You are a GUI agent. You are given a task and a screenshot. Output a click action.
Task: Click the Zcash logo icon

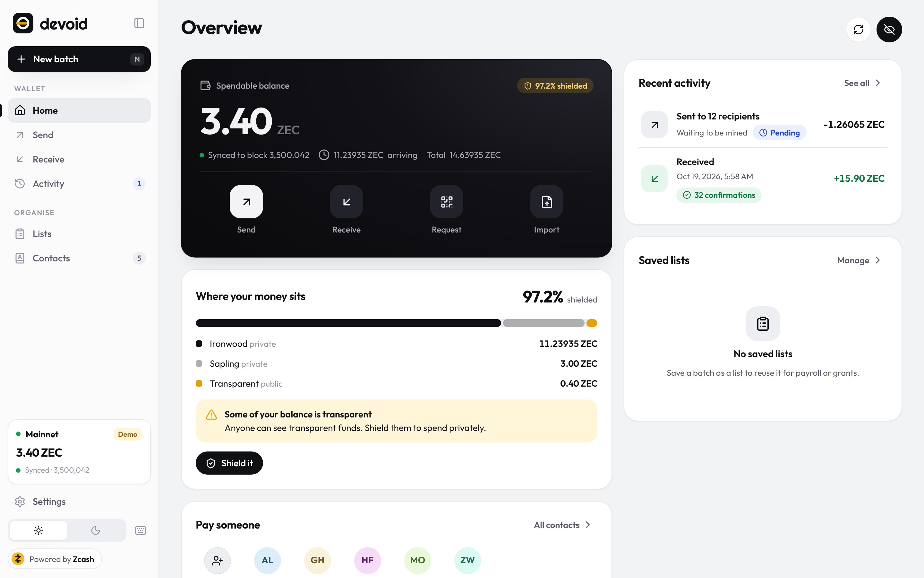coord(18,559)
